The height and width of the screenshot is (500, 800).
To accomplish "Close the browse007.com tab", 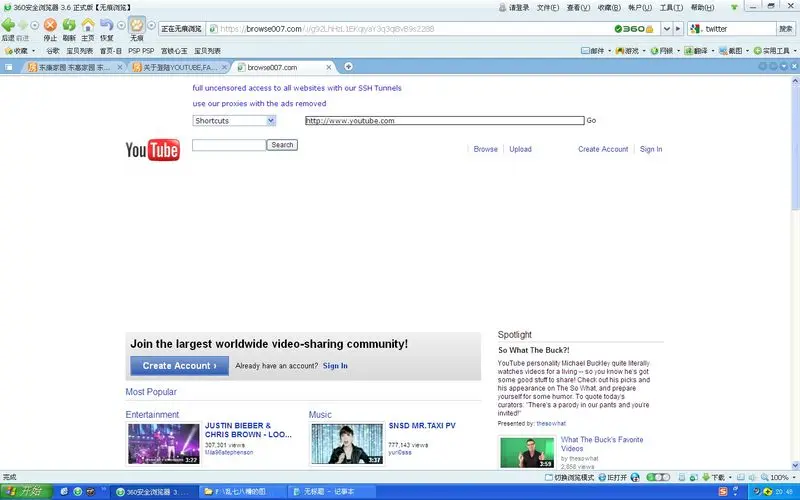I will [330, 67].
